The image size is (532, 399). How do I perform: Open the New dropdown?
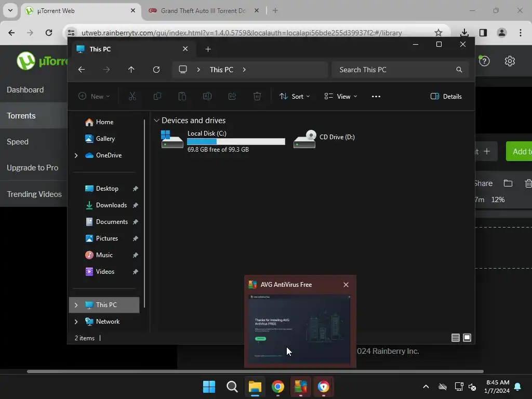(x=94, y=96)
